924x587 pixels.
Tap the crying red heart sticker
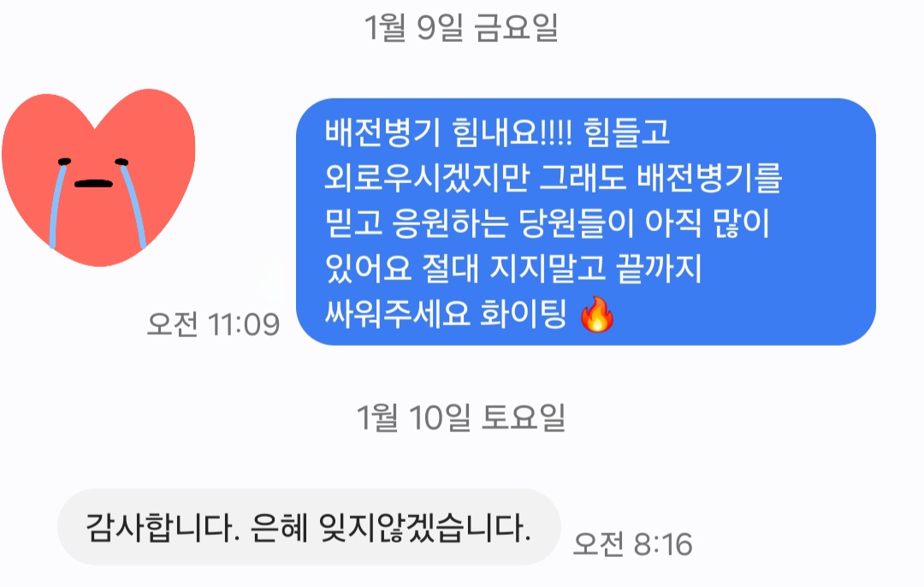point(98,177)
